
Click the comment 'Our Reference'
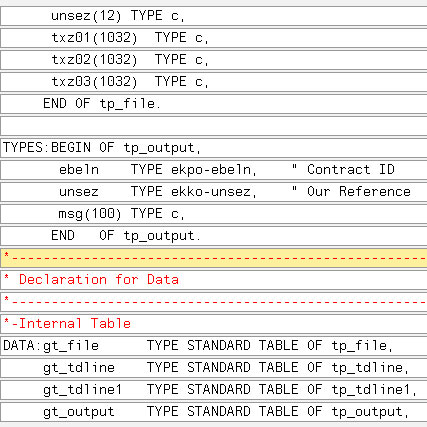(x=359, y=192)
